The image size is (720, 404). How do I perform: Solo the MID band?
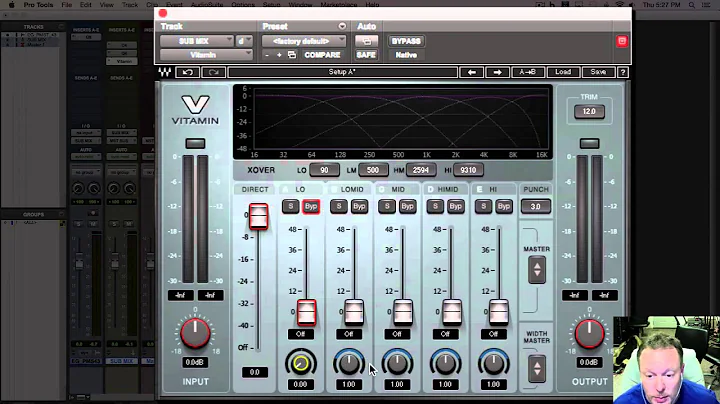click(x=387, y=206)
